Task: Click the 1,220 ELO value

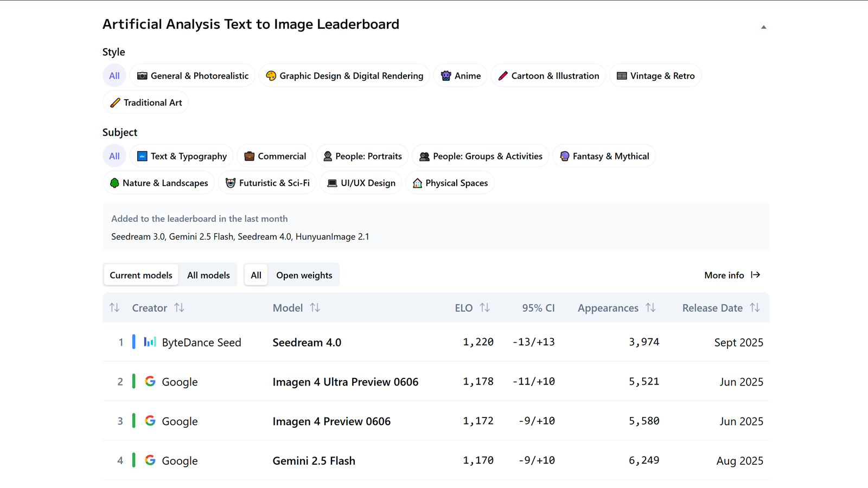Action: (x=478, y=342)
